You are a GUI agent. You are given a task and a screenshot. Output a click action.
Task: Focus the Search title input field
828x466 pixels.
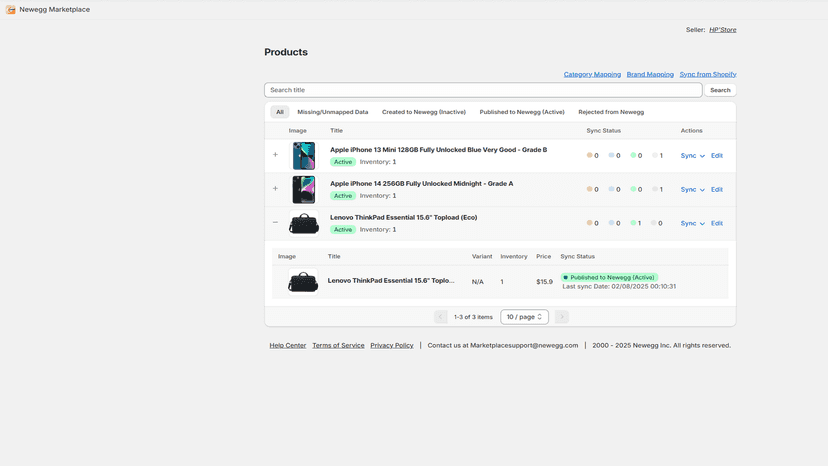pos(483,90)
